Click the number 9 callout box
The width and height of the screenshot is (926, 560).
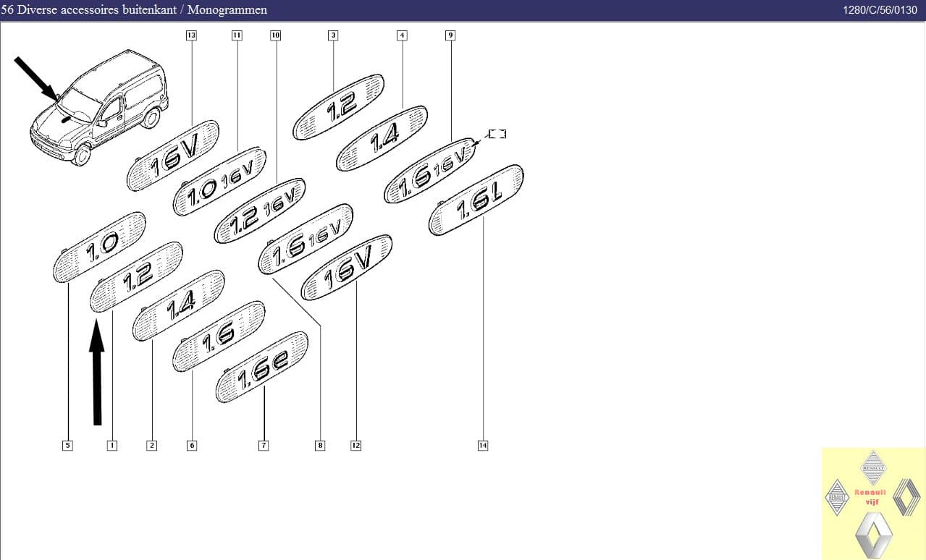[450, 35]
